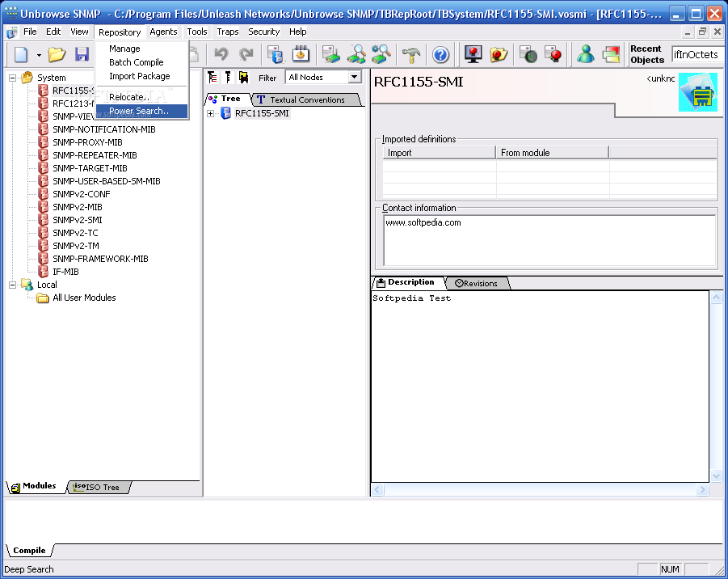
Task: Click the Undo arrow icon
Action: [x=221, y=55]
